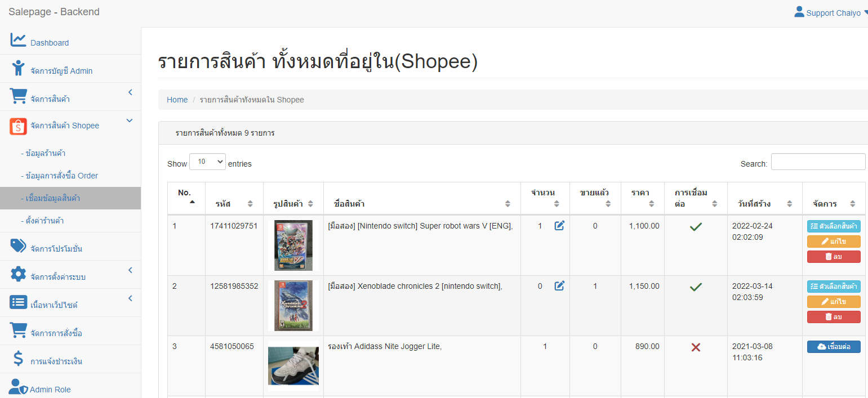Click the red ลบ button for first product
868x398 pixels.
833,257
